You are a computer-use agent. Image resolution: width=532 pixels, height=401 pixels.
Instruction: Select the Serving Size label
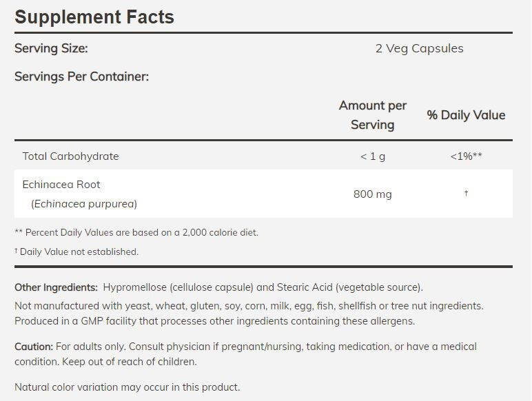(51, 48)
